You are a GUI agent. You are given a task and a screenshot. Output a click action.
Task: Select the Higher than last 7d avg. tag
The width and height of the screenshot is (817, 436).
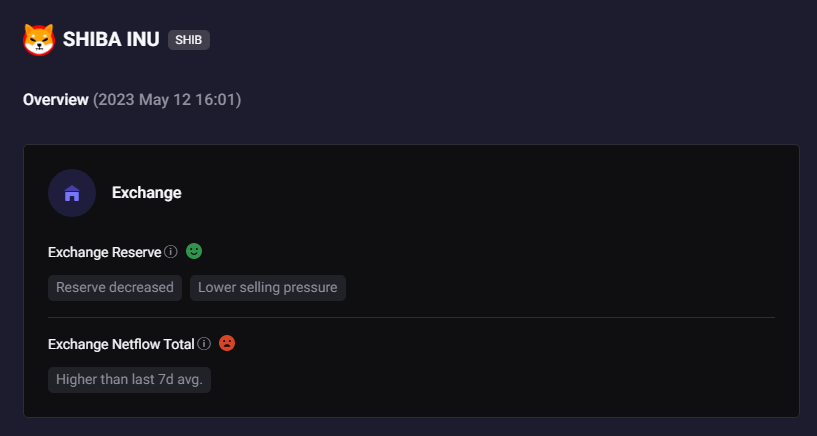[x=129, y=380]
